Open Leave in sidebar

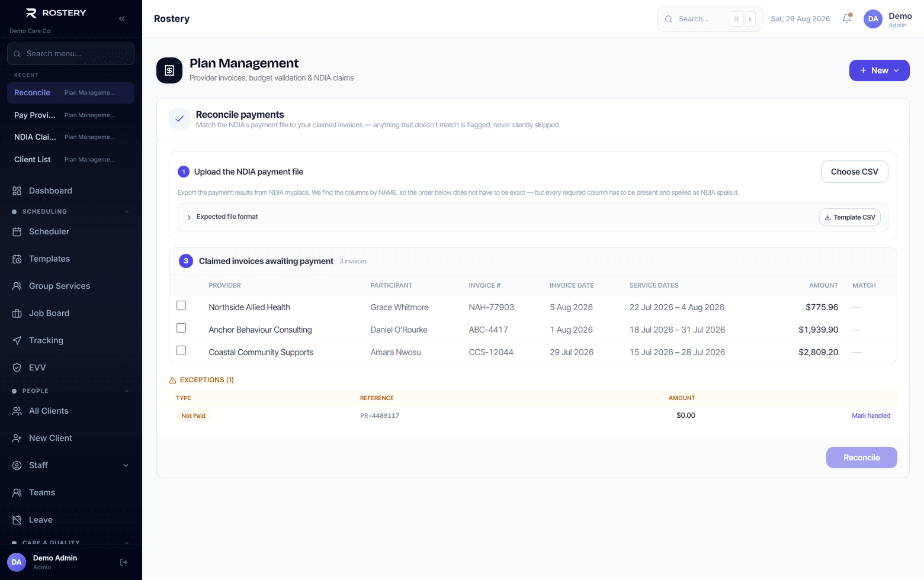(x=71, y=520)
